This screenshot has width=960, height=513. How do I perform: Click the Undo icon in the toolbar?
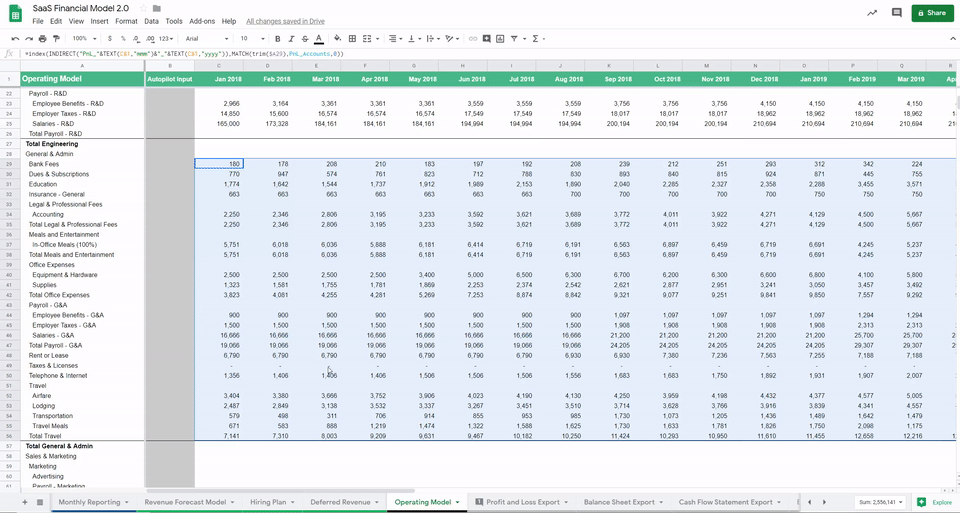pyautogui.click(x=15, y=39)
